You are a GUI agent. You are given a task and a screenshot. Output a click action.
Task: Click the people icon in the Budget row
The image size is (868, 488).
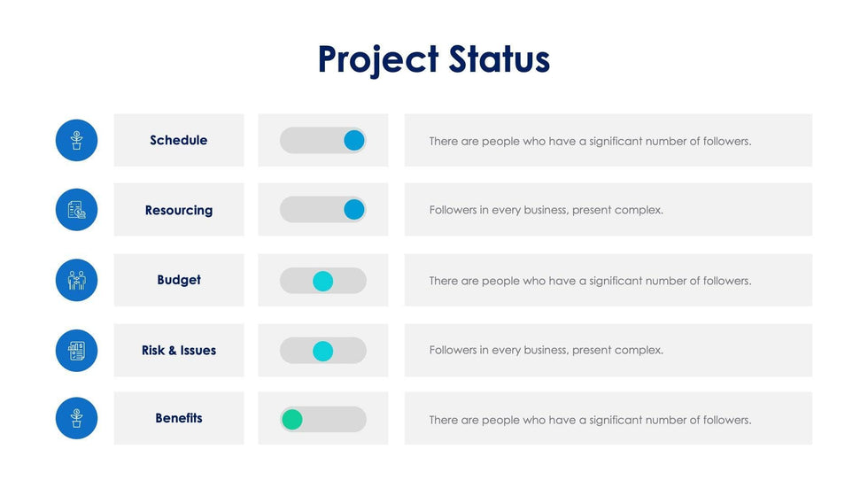[x=76, y=280]
